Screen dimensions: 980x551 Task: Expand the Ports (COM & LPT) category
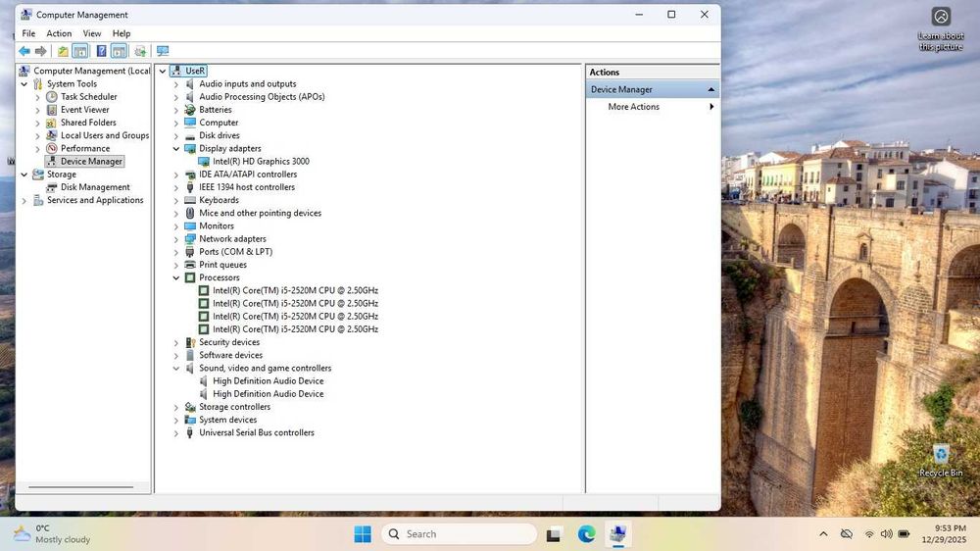click(x=176, y=252)
